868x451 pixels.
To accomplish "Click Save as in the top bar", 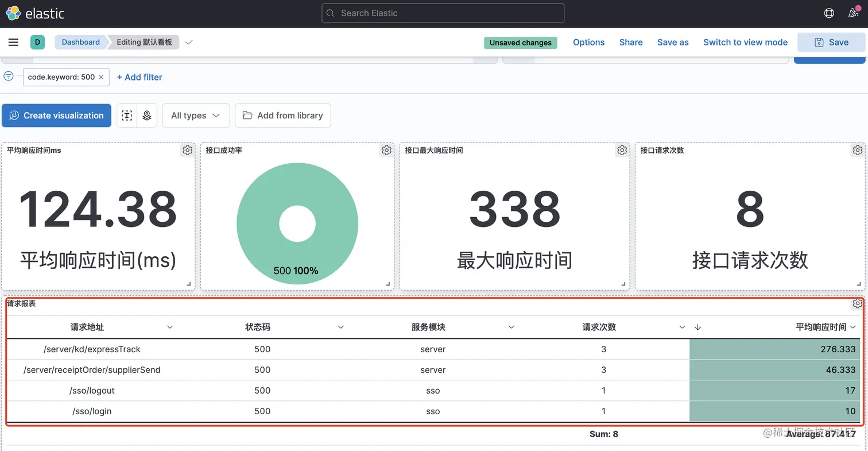I will [673, 42].
